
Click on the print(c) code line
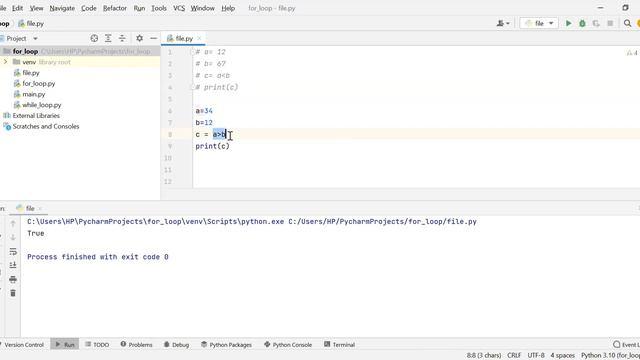tap(212, 146)
